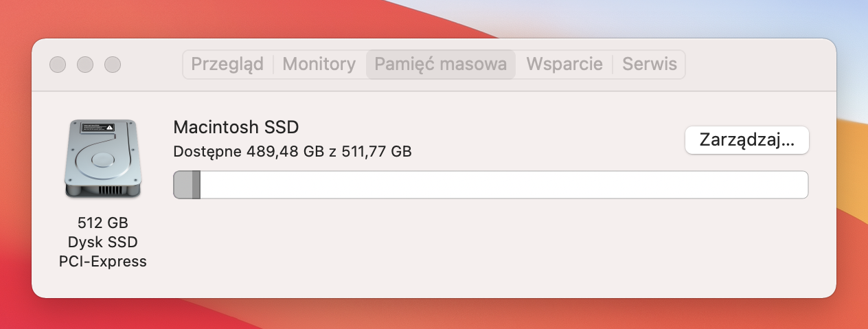The width and height of the screenshot is (868, 329).
Task: Minimize the window with the middle traffic-light button
Action: coord(85,65)
